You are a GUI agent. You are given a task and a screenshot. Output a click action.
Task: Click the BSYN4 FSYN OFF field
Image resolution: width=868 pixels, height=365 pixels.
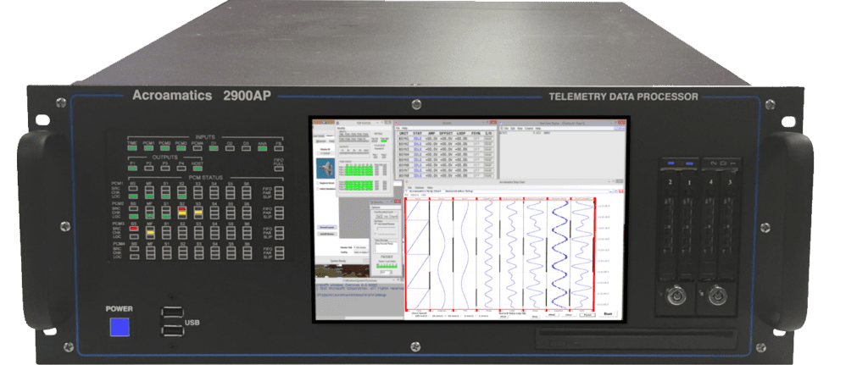(476, 154)
